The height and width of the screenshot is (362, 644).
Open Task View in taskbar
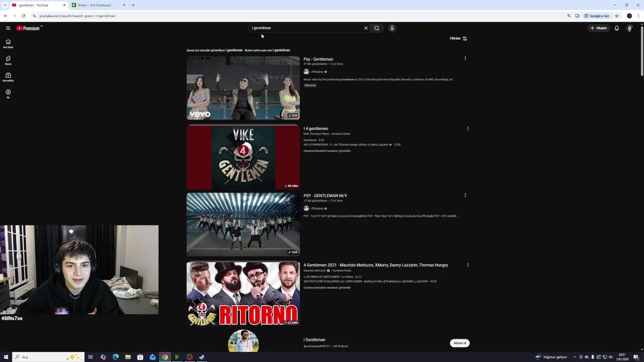(91, 357)
